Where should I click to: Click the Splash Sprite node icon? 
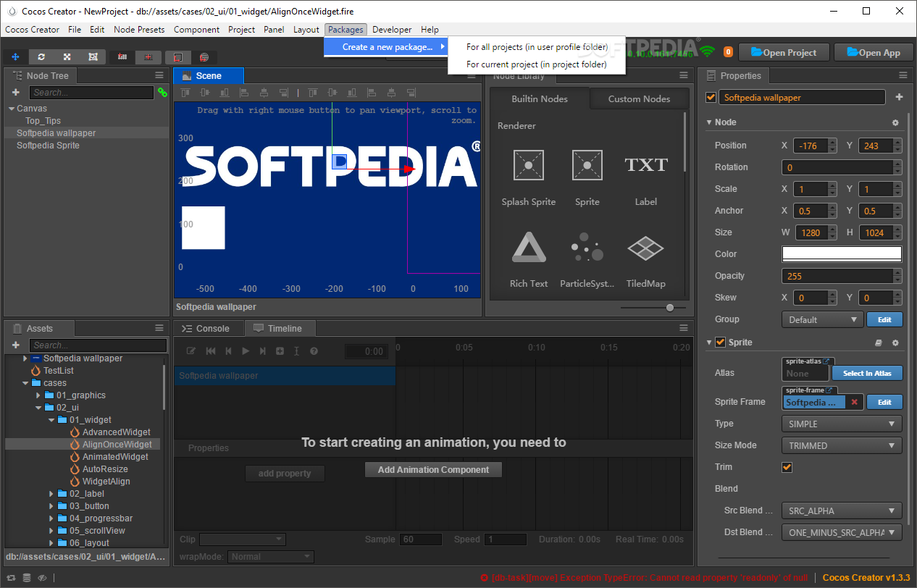pyautogui.click(x=529, y=165)
